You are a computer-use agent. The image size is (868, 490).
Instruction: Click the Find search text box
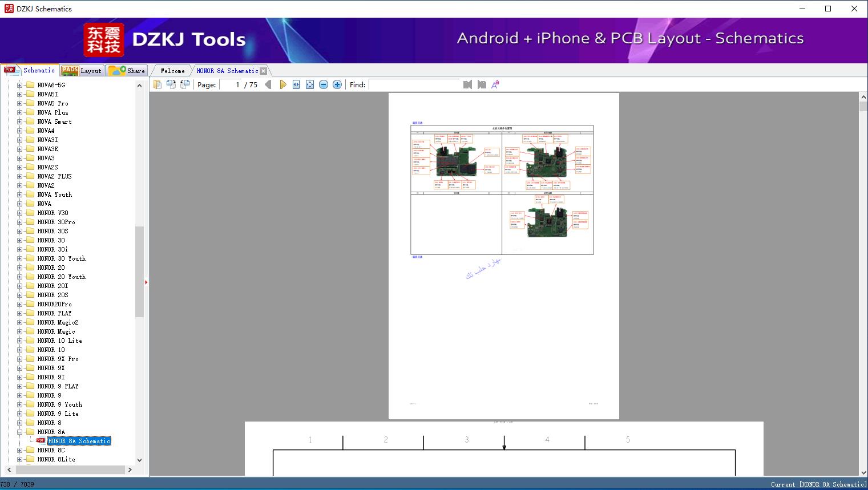click(414, 84)
